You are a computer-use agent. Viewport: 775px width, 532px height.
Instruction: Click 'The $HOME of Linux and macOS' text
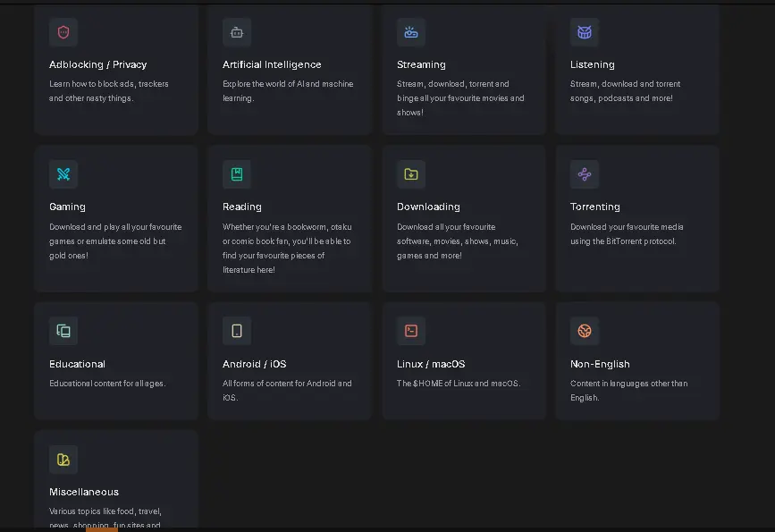(459, 384)
